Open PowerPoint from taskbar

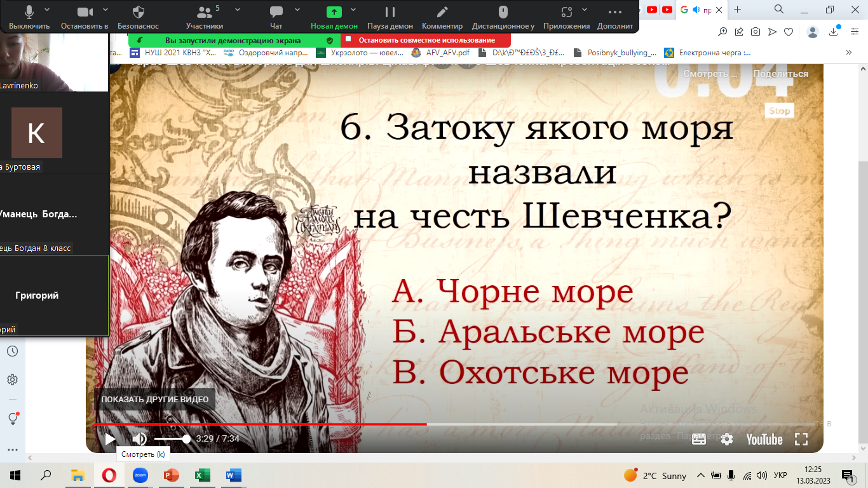pyautogui.click(x=171, y=475)
